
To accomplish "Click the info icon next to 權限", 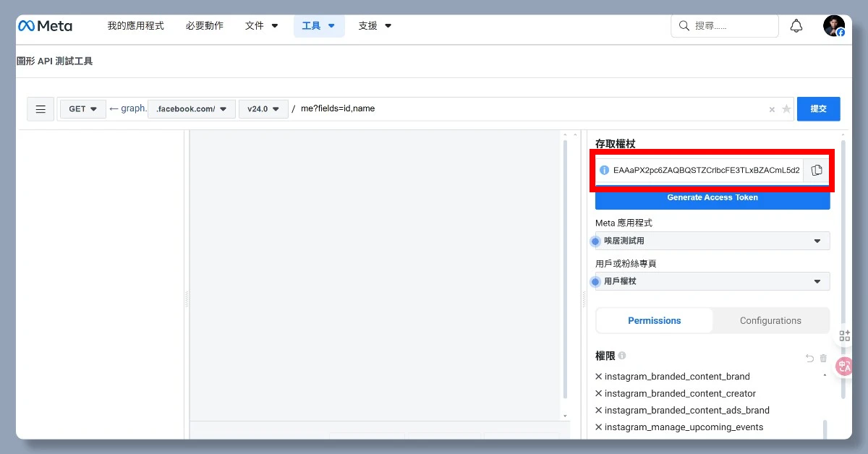I will 622,356.
